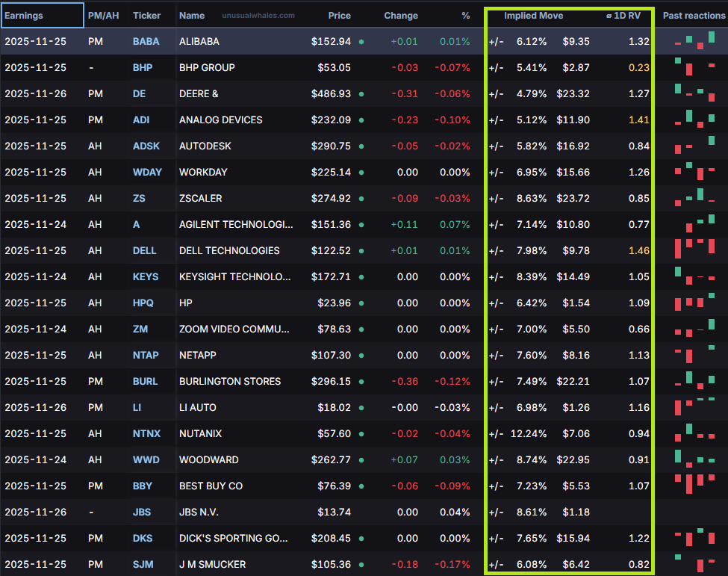Open the BBY ticker link
The image size is (728, 576).
point(142,486)
